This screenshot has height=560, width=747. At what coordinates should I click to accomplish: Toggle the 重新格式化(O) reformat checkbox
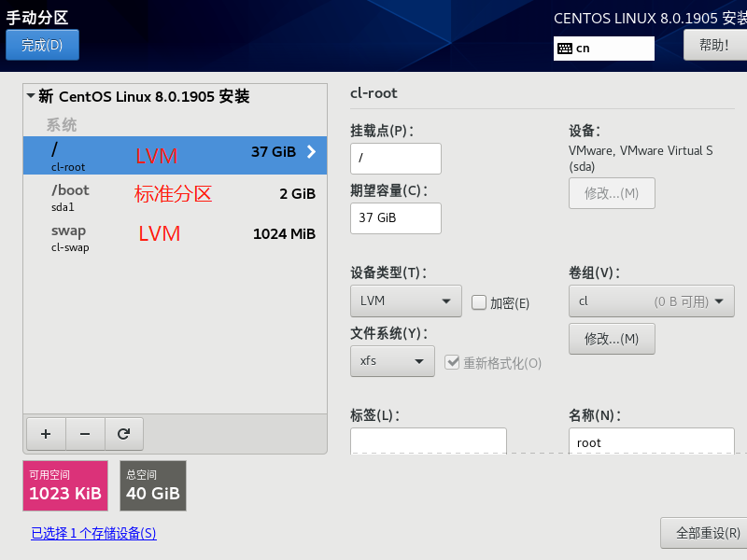[452, 362]
